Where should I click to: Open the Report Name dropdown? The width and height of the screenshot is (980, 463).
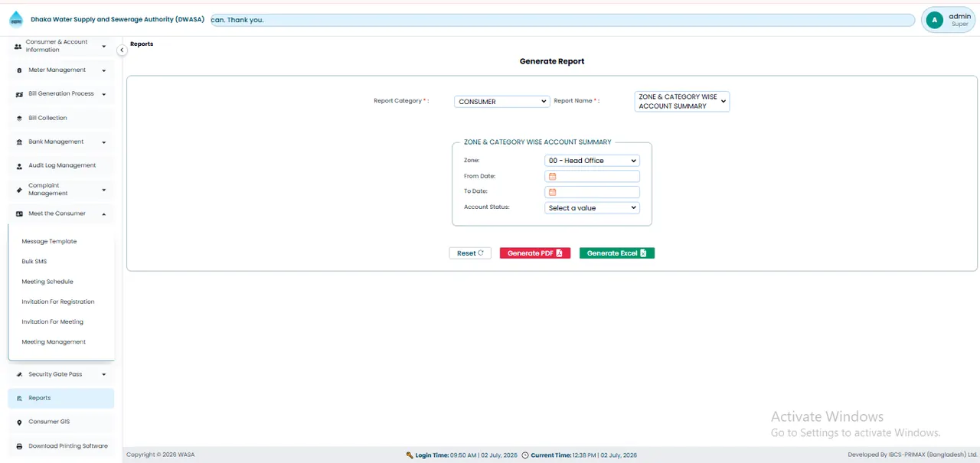click(x=682, y=102)
